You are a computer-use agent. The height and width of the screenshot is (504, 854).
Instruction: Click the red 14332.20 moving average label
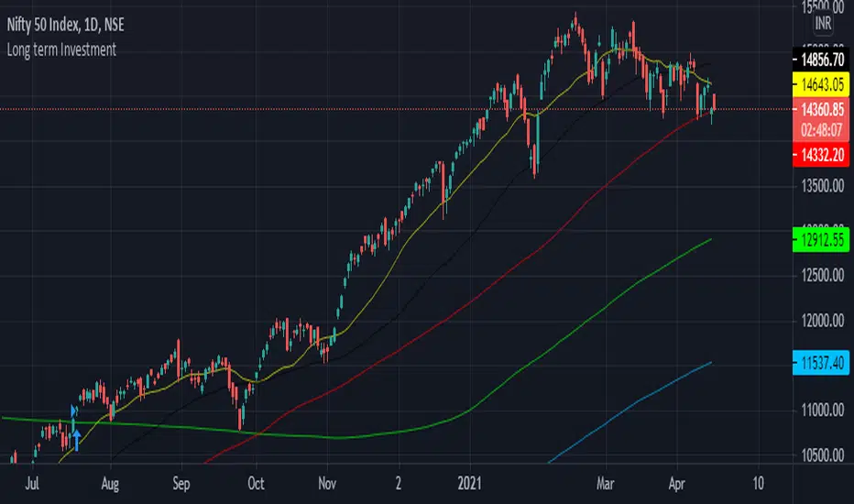click(821, 155)
